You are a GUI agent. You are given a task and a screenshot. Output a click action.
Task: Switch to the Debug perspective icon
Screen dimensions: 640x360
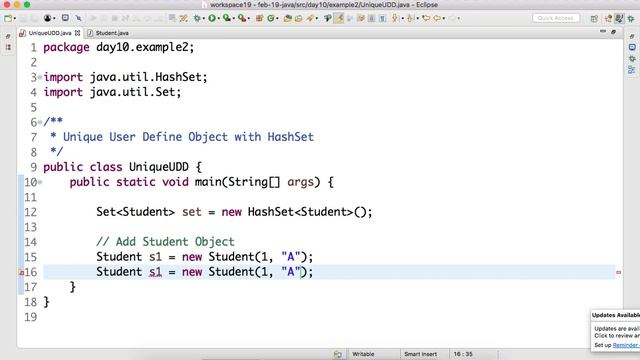coord(631,18)
